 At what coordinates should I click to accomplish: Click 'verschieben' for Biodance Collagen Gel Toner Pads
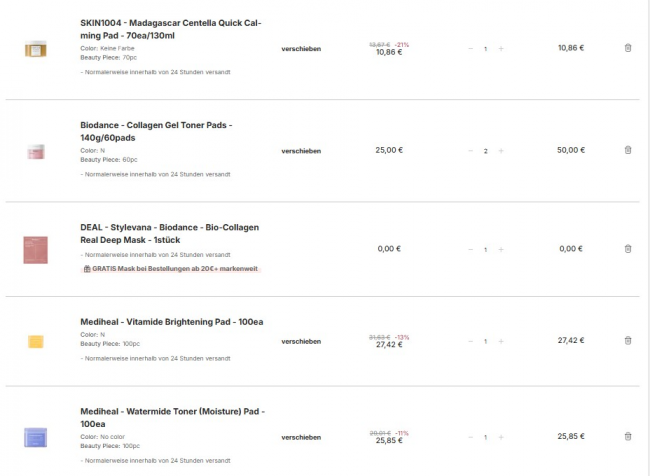(301, 150)
